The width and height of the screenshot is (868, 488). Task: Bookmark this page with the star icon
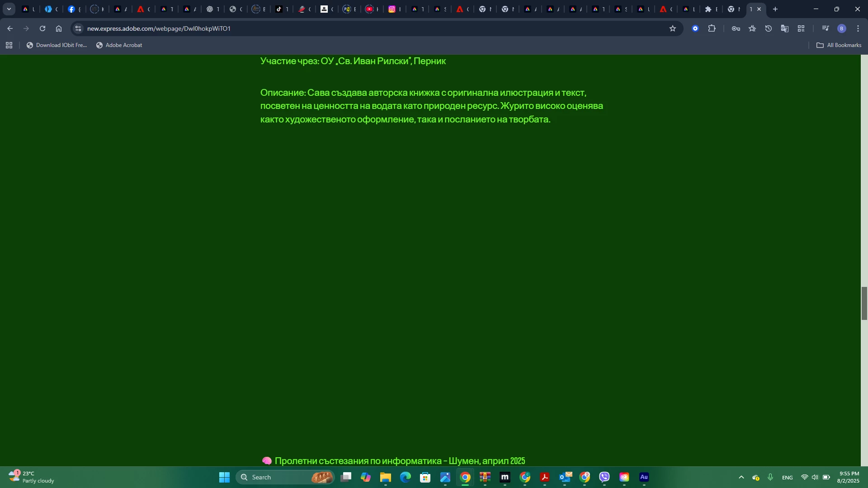673,28
